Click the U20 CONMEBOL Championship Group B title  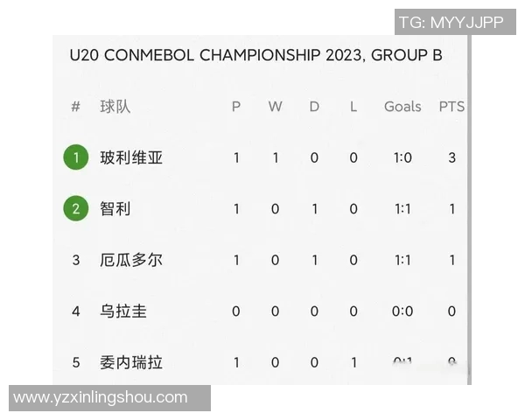point(255,56)
